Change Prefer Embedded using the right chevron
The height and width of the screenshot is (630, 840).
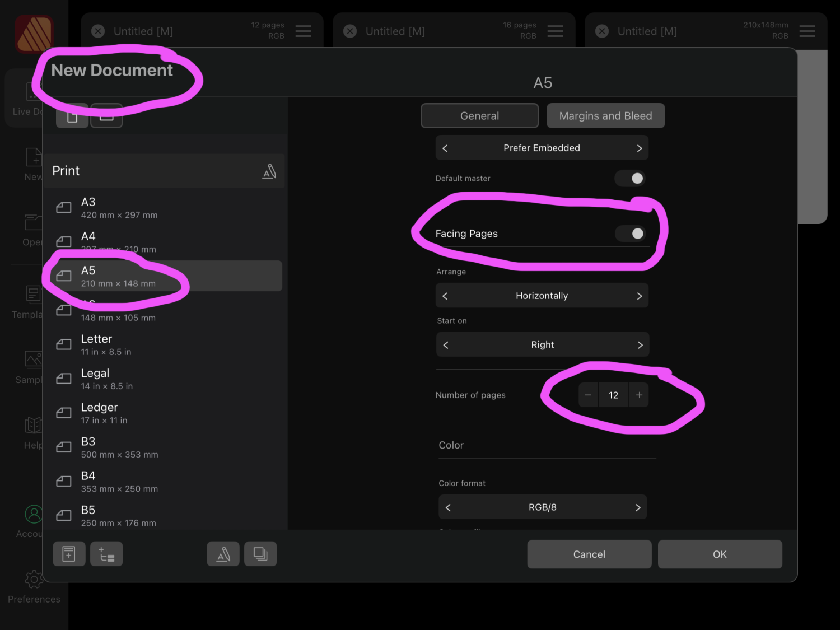tap(640, 147)
